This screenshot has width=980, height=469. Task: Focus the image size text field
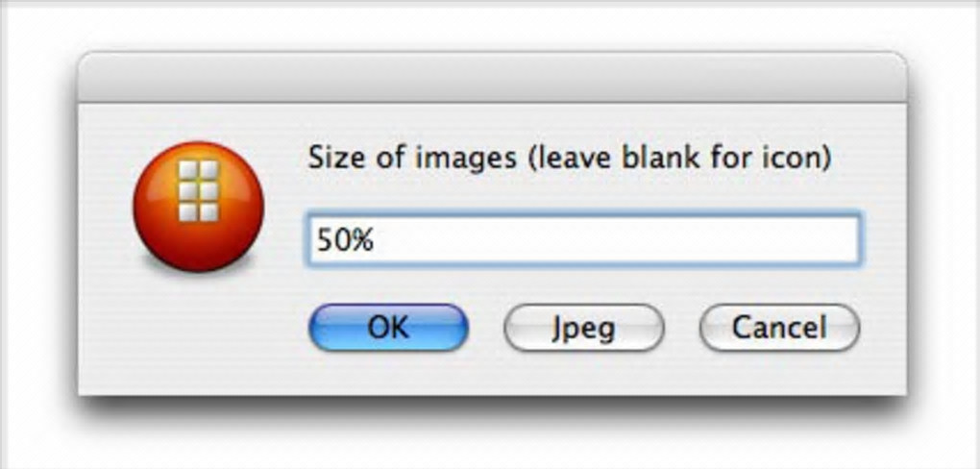(583, 240)
